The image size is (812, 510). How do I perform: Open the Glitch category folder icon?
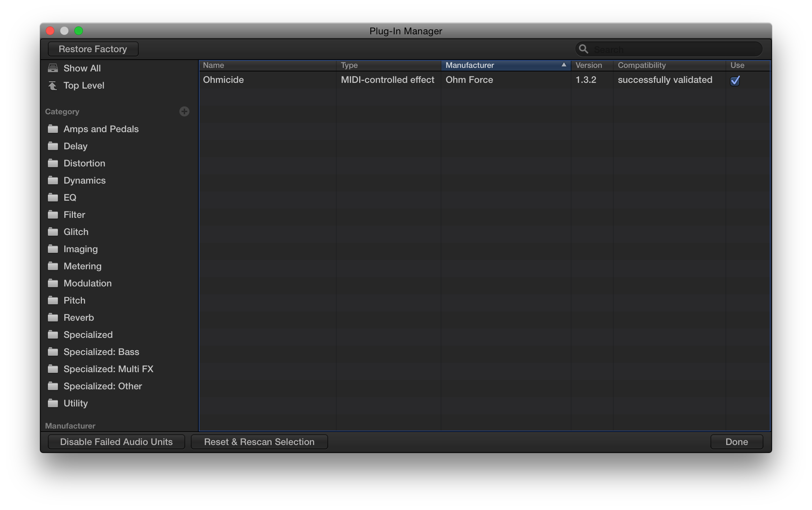[x=53, y=232]
